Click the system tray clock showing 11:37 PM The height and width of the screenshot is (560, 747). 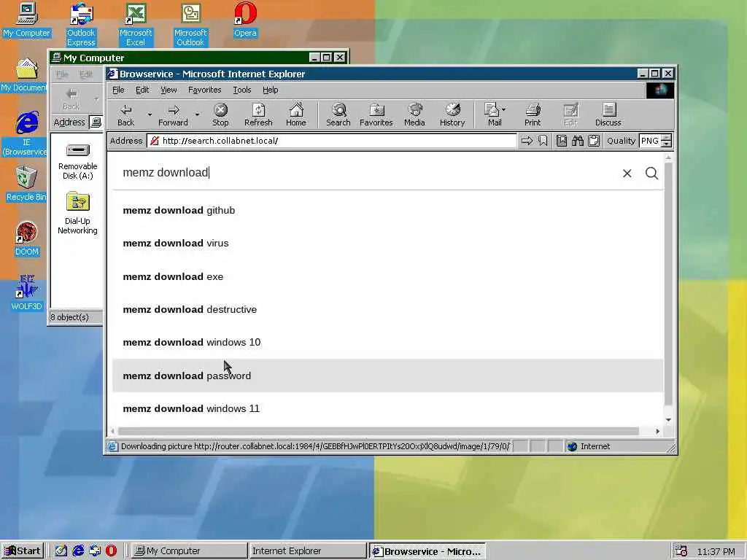716,551
